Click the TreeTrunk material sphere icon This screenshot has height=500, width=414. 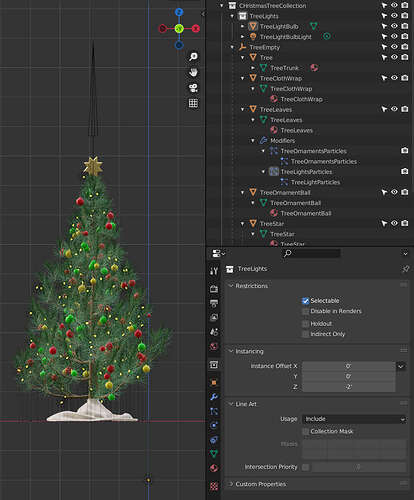pyautogui.click(x=314, y=68)
